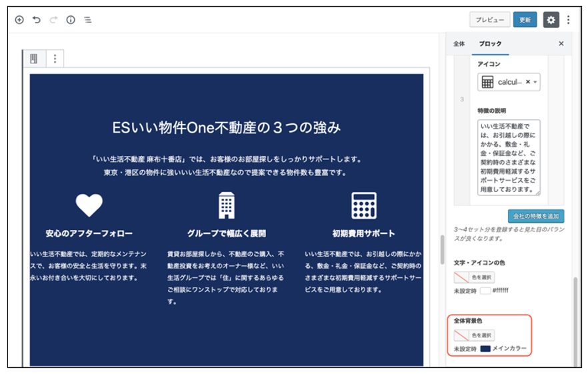Click the add block plus icon

pos(19,20)
